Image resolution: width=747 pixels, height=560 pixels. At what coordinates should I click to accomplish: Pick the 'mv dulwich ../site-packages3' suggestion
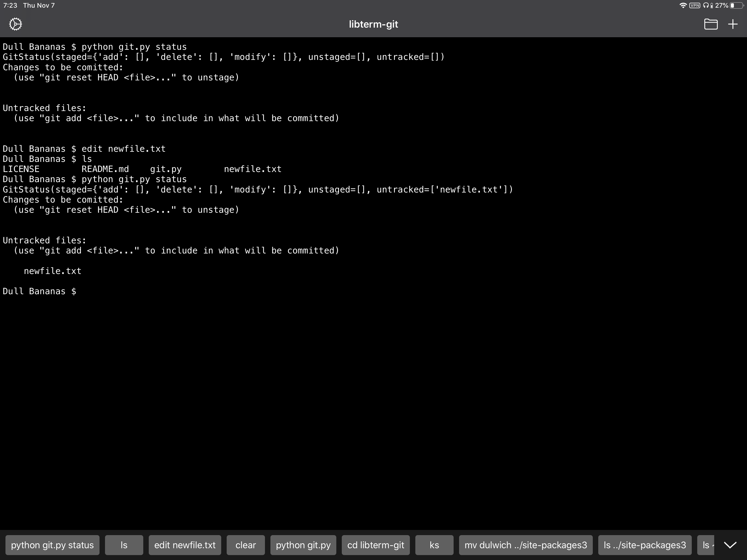pyautogui.click(x=526, y=545)
